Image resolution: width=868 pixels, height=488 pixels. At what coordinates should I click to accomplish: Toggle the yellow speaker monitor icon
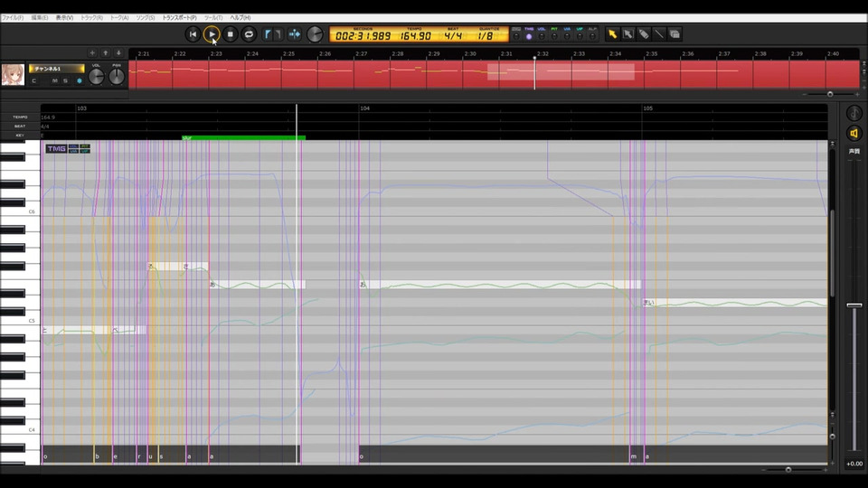click(x=854, y=134)
